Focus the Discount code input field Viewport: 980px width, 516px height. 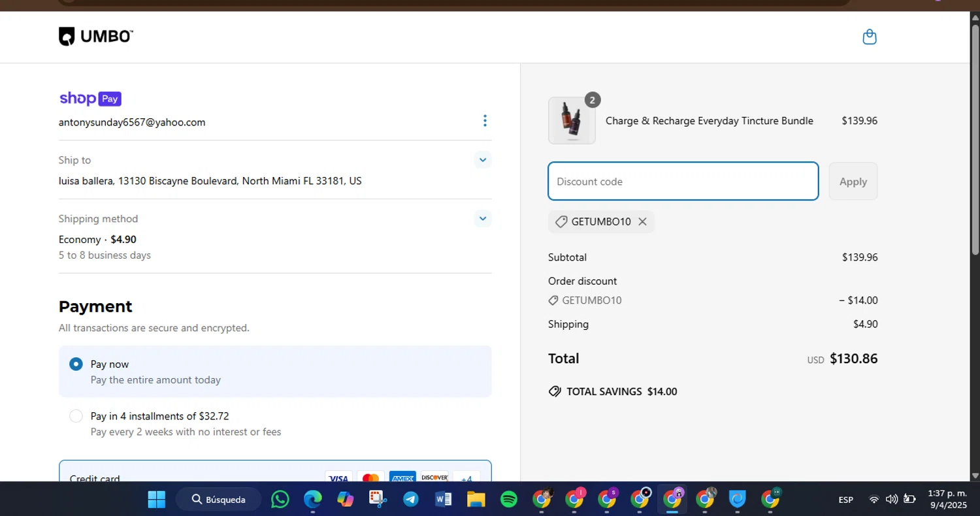tap(683, 182)
